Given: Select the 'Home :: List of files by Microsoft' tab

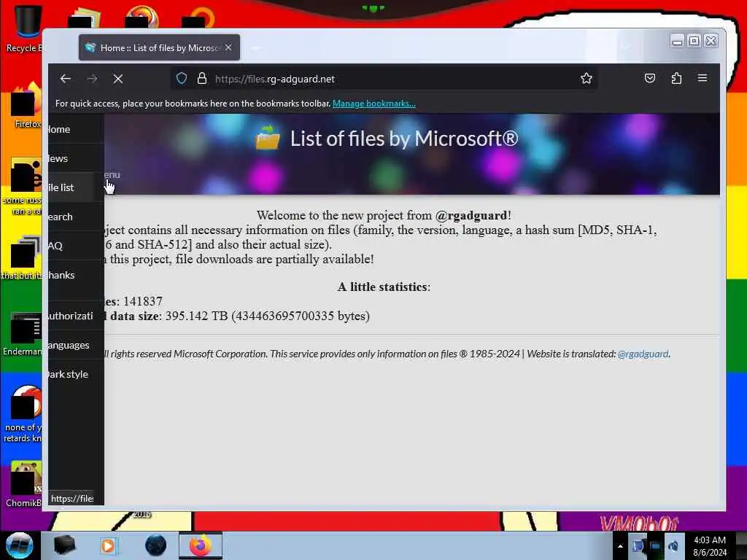Looking at the screenshot, I should [159, 47].
